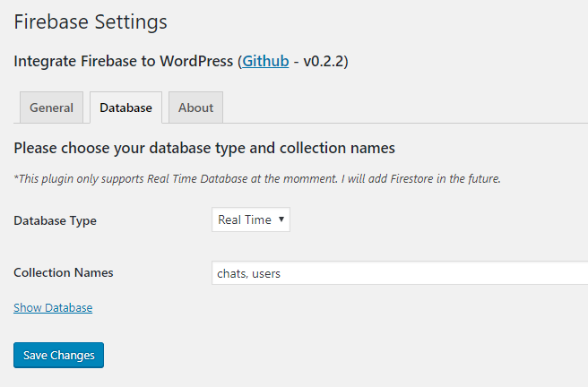Click the chats, users text in the field
The image size is (588, 387).
(248, 273)
